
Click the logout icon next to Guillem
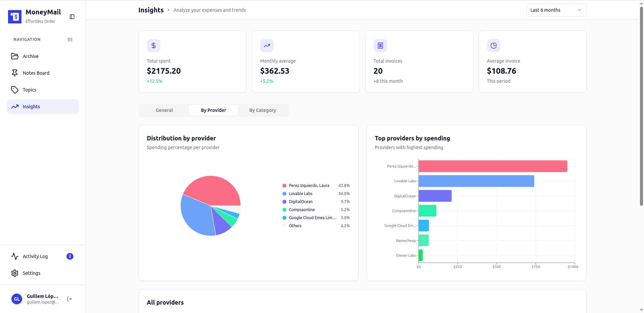69,299
